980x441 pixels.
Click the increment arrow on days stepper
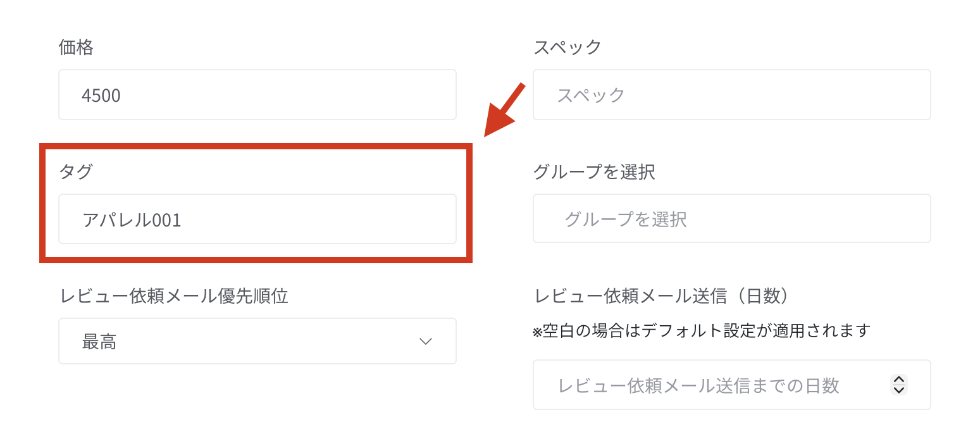(898, 380)
